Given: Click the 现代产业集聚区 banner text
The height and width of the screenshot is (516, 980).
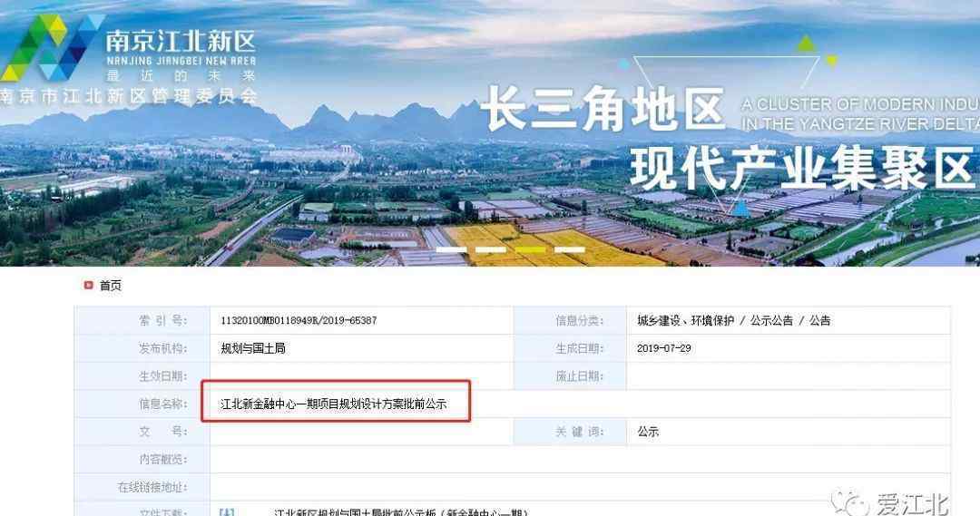Looking at the screenshot, I should point(802,169).
